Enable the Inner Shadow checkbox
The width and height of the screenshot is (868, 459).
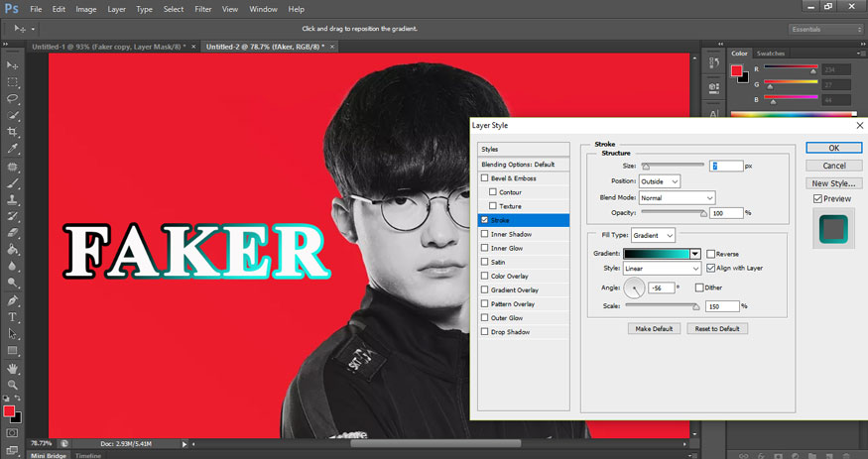(484, 234)
